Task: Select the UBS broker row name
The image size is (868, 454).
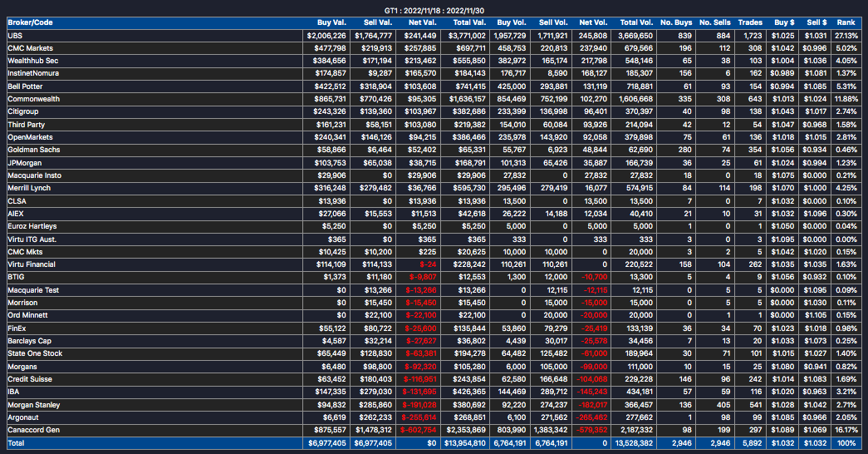Action: [x=15, y=36]
